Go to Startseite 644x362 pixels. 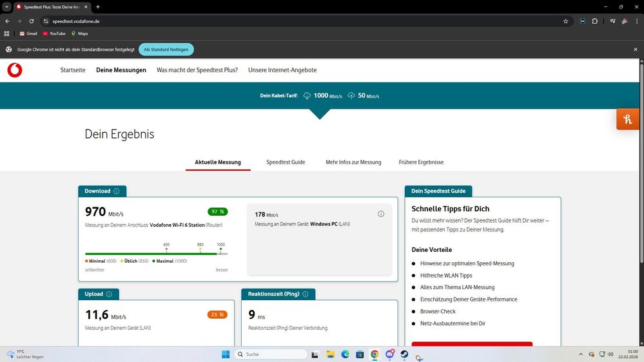coord(73,70)
